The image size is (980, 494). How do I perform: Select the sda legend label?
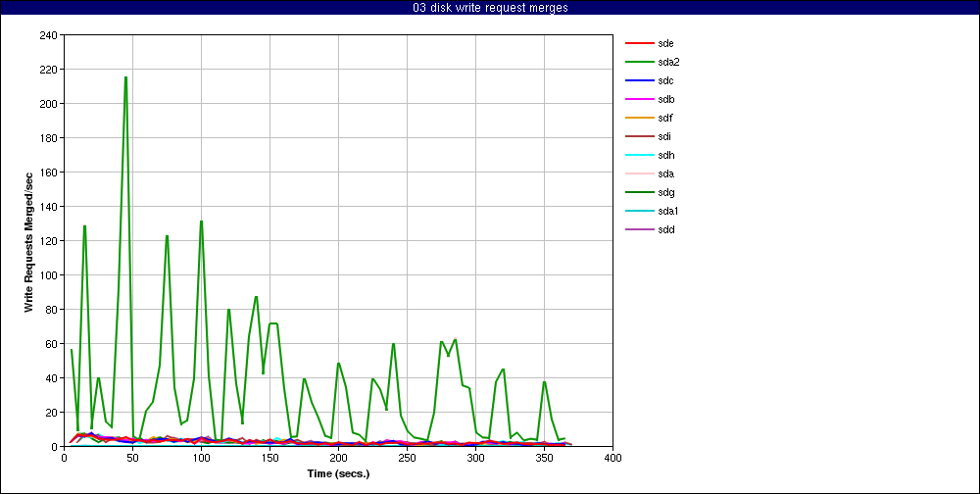[x=665, y=173]
